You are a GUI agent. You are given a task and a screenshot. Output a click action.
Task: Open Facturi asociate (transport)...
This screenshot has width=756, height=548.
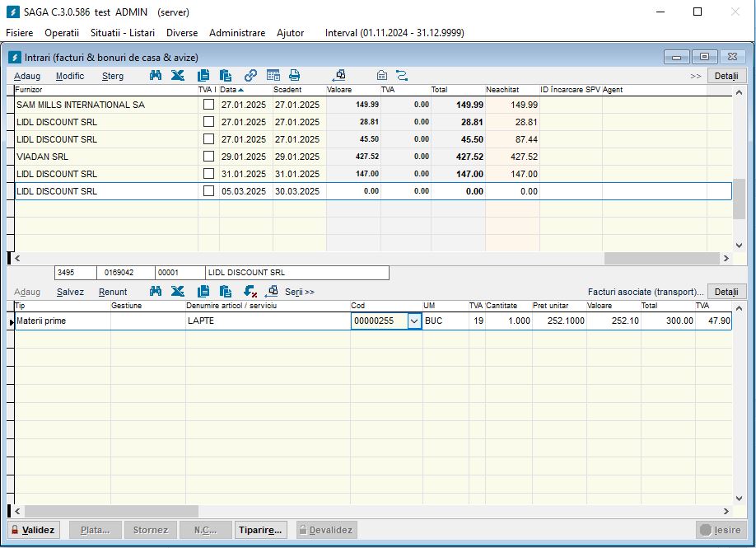coord(646,292)
